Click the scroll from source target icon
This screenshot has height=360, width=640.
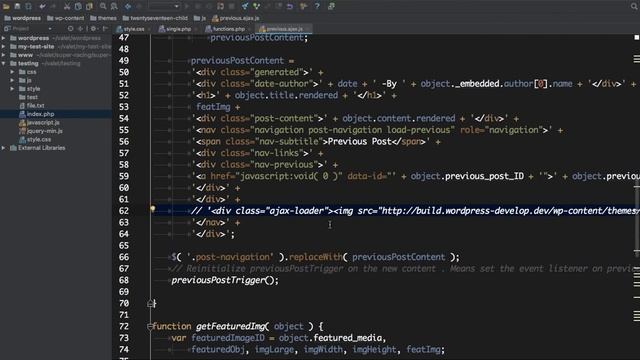(x=71, y=29)
